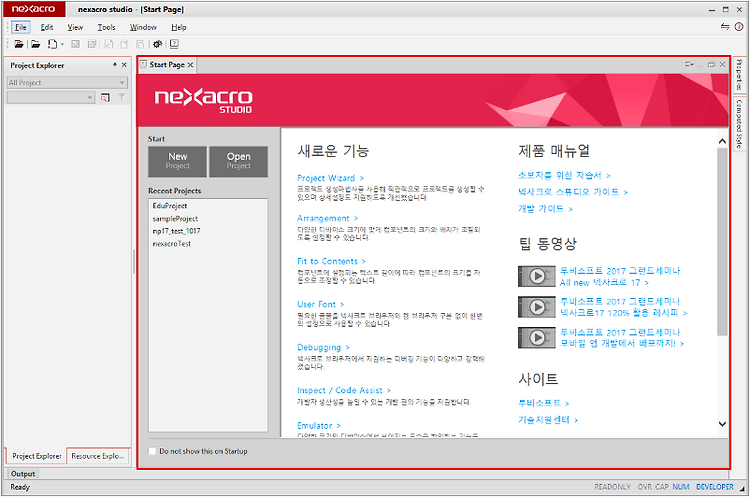750x497 pixels.
Task: Click the find icon in Project Explorer
Action: point(105,98)
